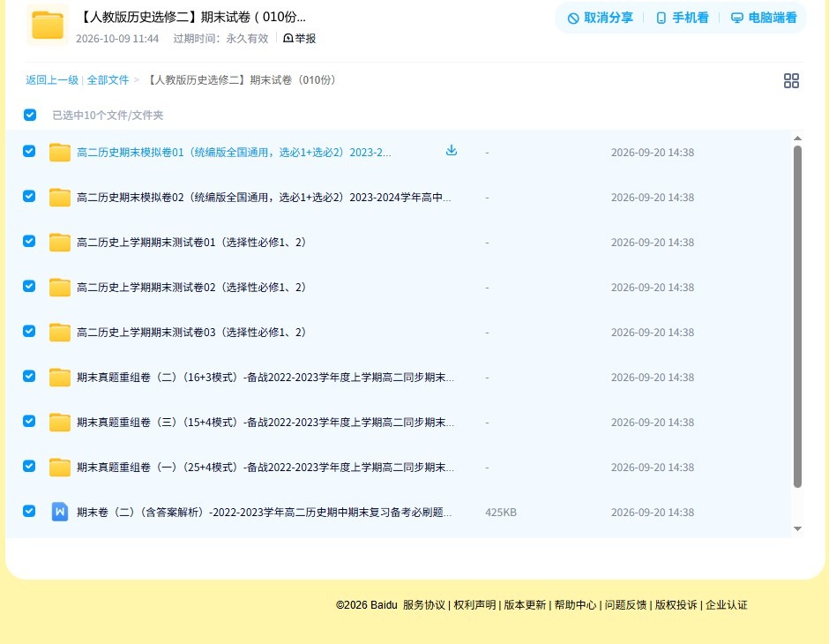Image resolution: width=829 pixels, height=644 pixels.
Task: Click 版本更新 footer link
Action: [x=525, y=605]
